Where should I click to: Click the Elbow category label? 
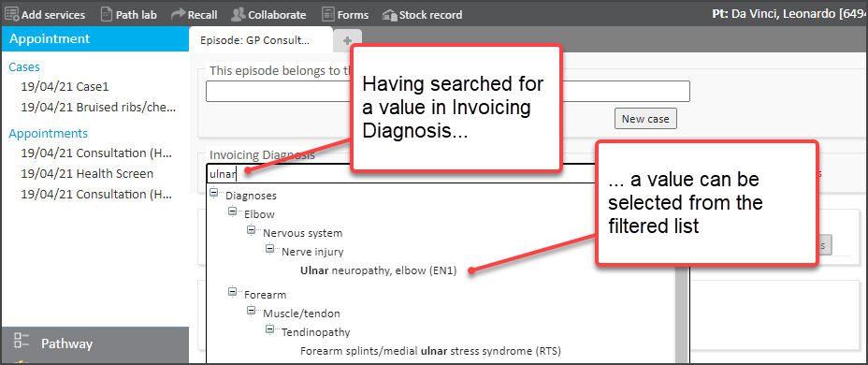[260, 213]
